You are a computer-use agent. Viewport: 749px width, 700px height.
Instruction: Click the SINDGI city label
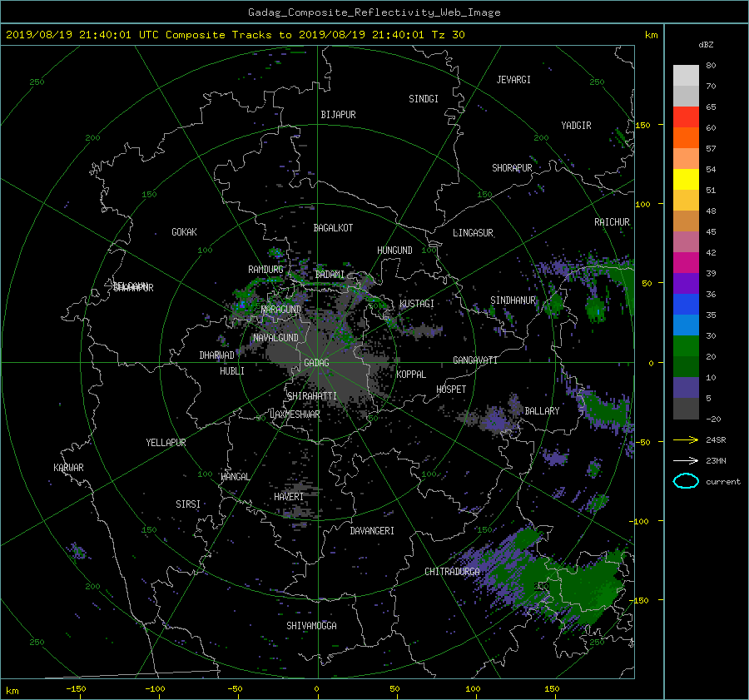424,99
